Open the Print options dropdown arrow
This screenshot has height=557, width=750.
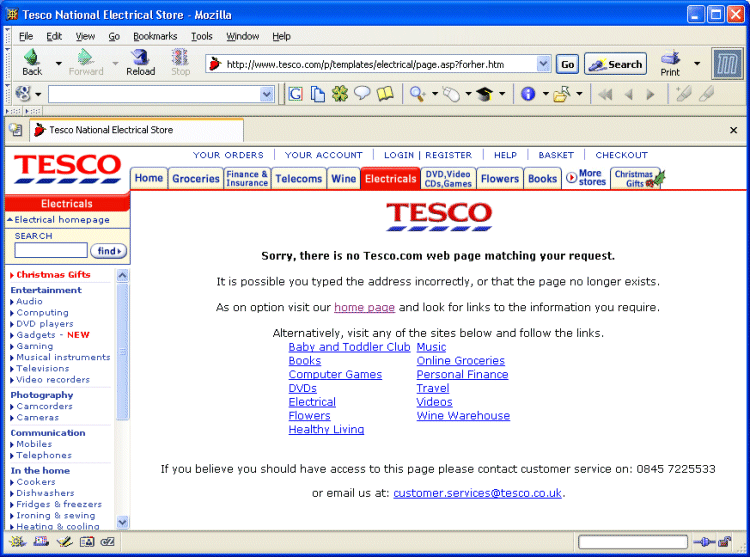(x=697, y=64)
